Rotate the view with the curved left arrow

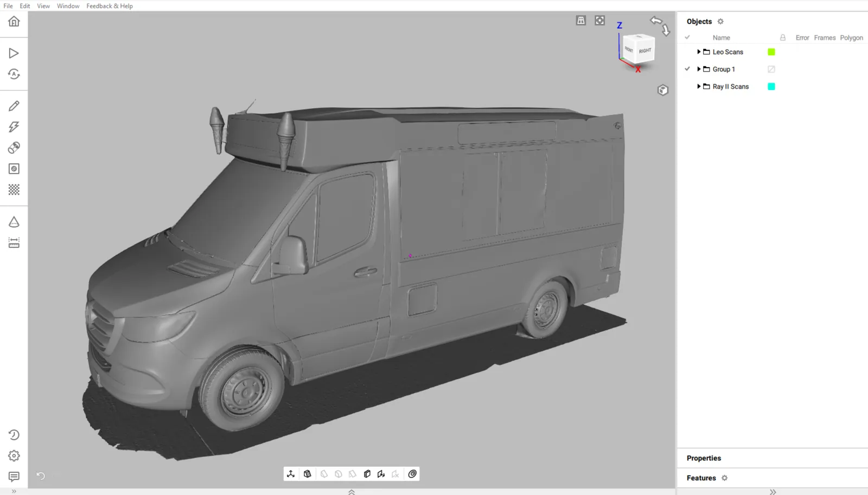[x=656, y=21]
